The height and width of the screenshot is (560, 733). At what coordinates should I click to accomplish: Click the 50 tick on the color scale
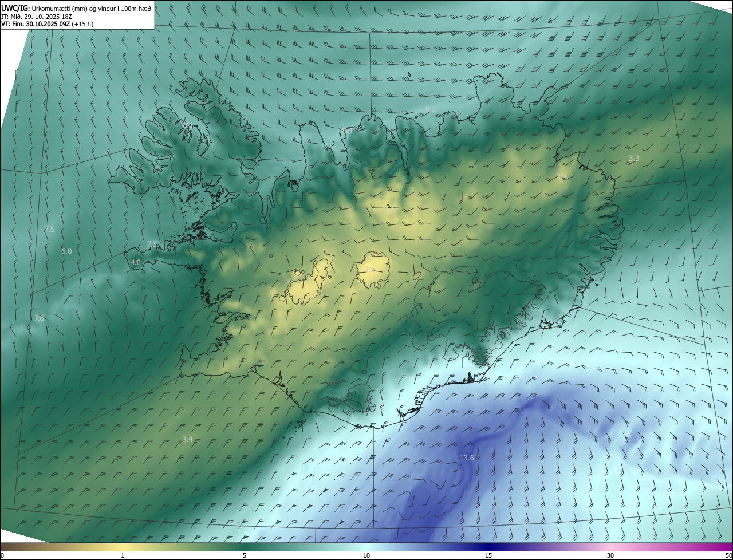pos(728,555)
